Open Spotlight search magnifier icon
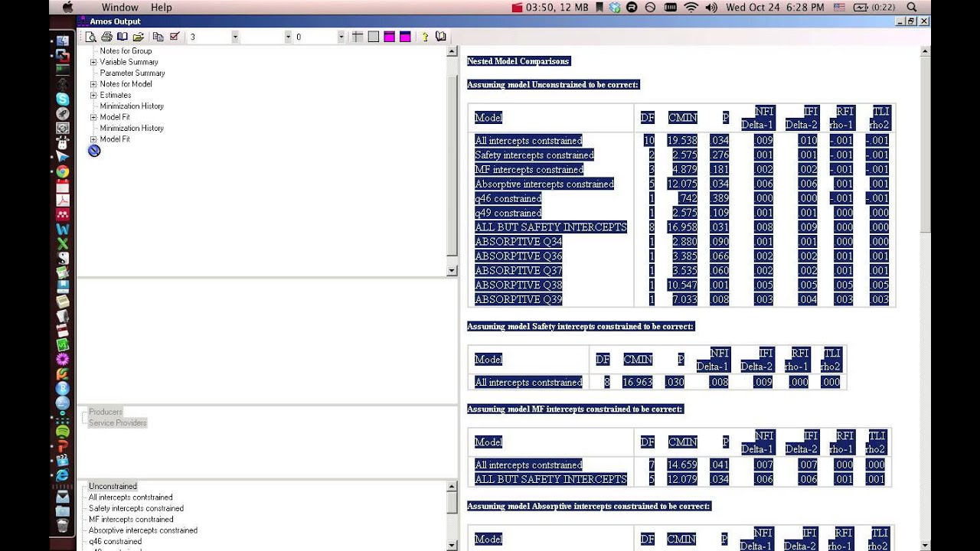 click(x=912, y=7)
